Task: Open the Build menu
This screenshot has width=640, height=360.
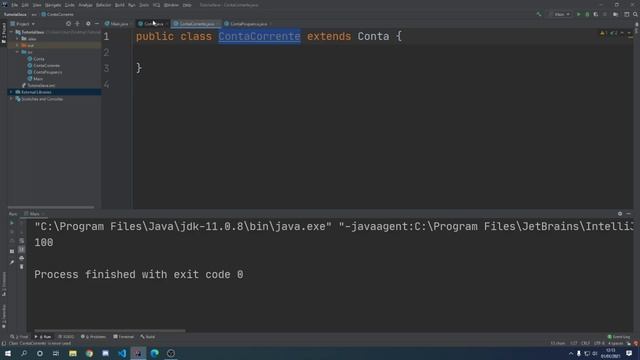Action: pyautogui.click(x=120, y=5)
